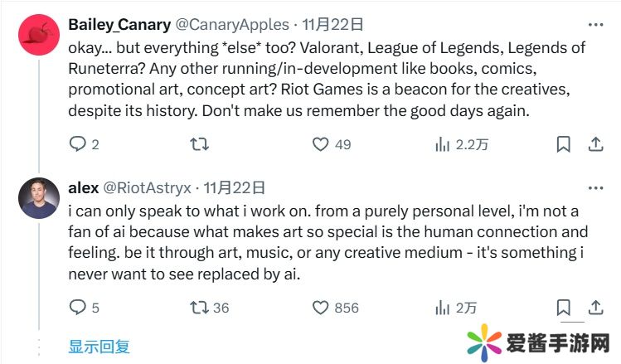Viewport: 621px width, 364px height.
Task: Share Bailey_Canary's tweet
Action: pos(595,144)
